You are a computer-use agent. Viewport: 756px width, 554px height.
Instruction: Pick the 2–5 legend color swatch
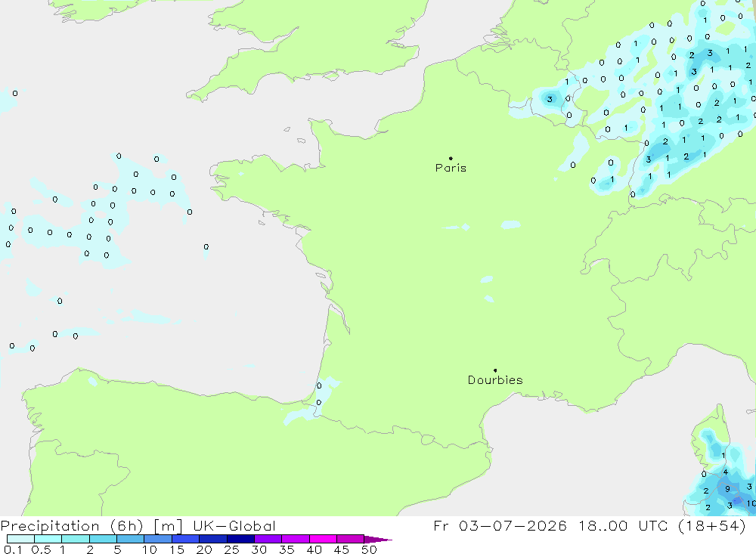point(103,539)
